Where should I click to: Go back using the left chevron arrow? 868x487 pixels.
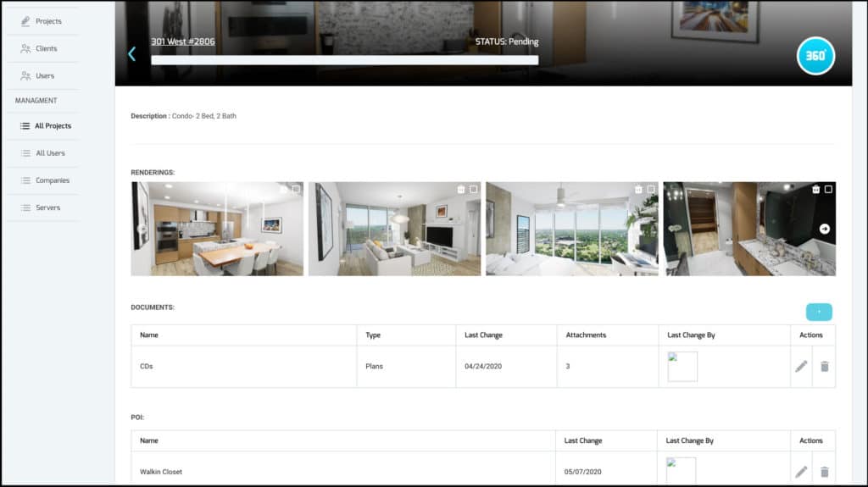coord(131,53)
